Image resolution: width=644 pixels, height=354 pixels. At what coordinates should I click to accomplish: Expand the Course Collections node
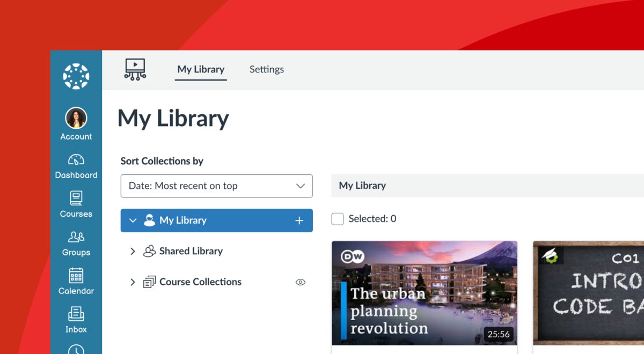point(133,282)
